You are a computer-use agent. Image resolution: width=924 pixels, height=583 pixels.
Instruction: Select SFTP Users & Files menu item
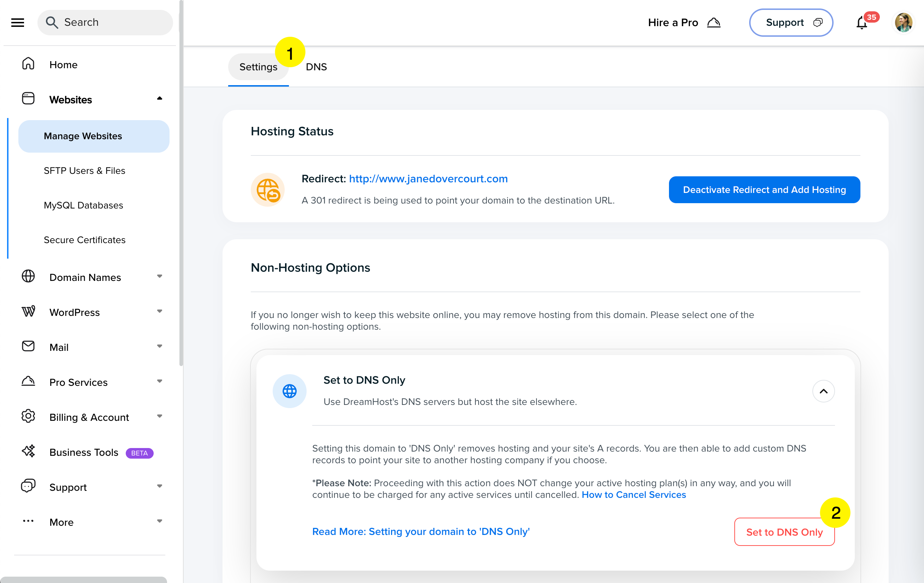click(84, 171)
